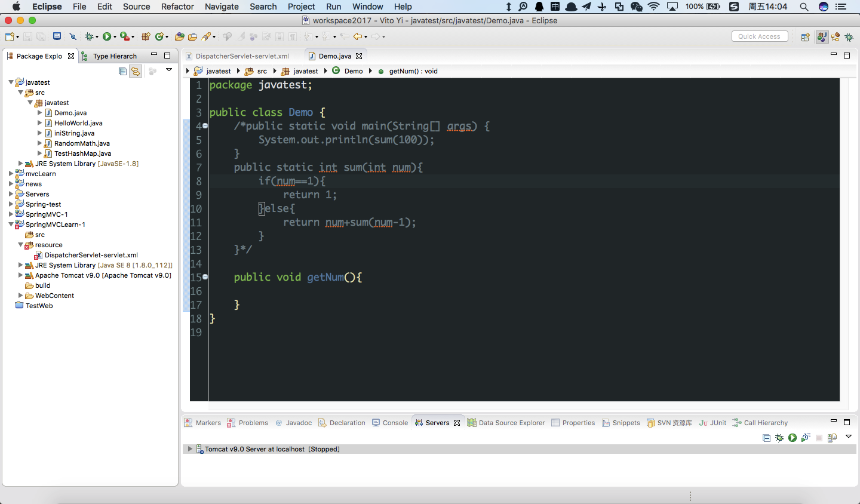Toggle Link with Editor in Package Explorer
The height and width of the screenshot is (504, 860).
point(136,71)
